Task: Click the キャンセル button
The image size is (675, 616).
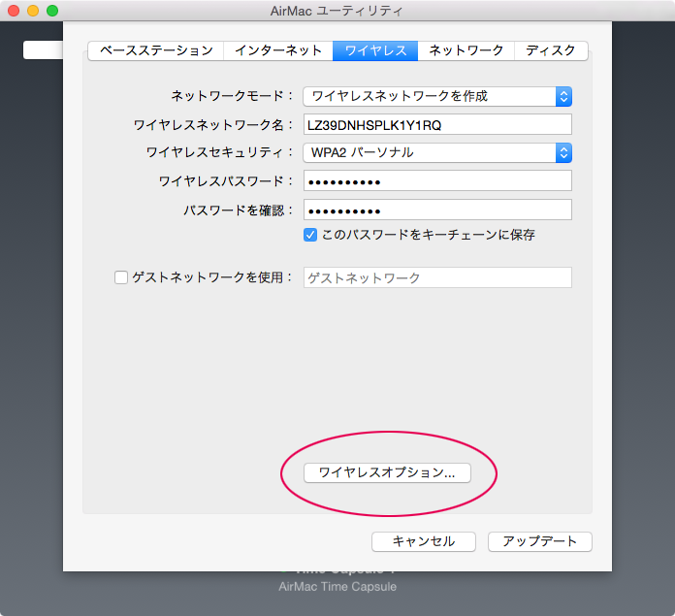Action: 424,541
